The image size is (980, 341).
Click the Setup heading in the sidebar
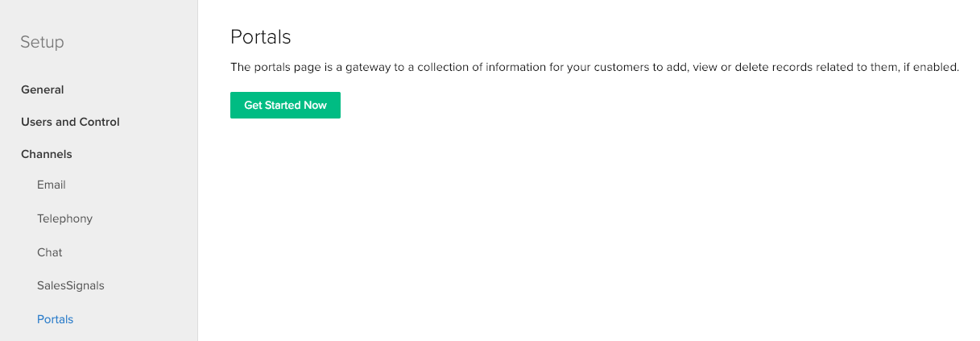point(42,42)
